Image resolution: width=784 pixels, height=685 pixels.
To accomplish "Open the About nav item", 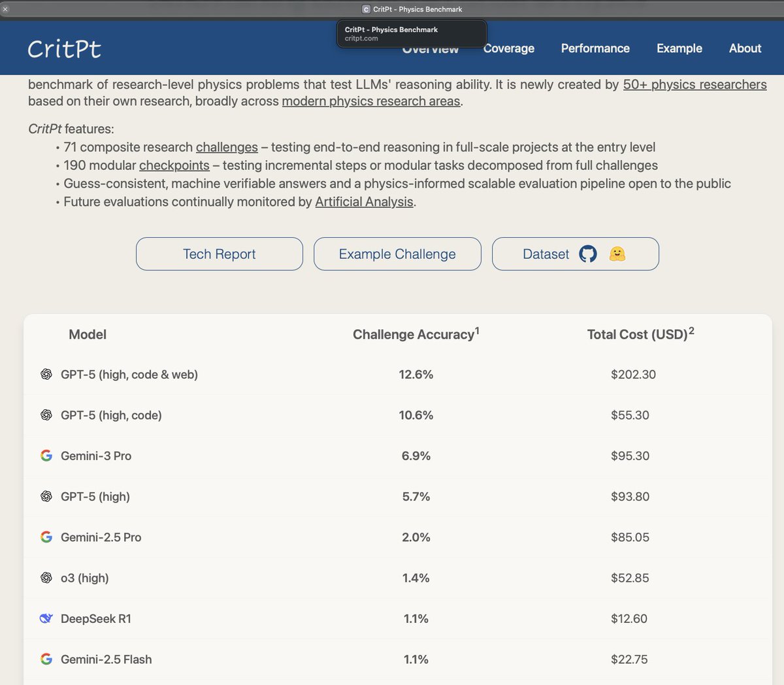I will click(x=745, y=48).
